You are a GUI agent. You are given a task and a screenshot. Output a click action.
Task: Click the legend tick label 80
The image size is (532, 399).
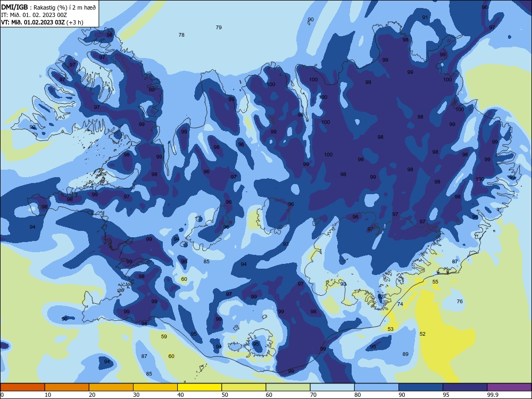358,395
